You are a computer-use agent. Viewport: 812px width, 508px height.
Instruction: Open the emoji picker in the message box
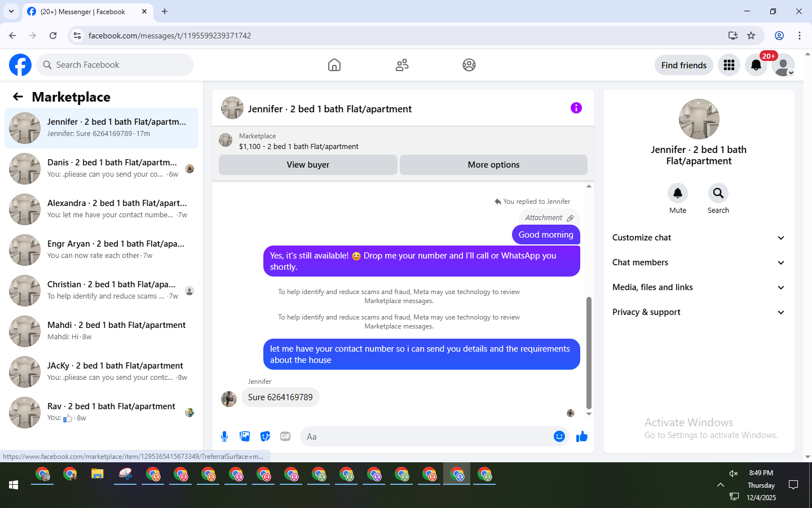pos(559,436)
